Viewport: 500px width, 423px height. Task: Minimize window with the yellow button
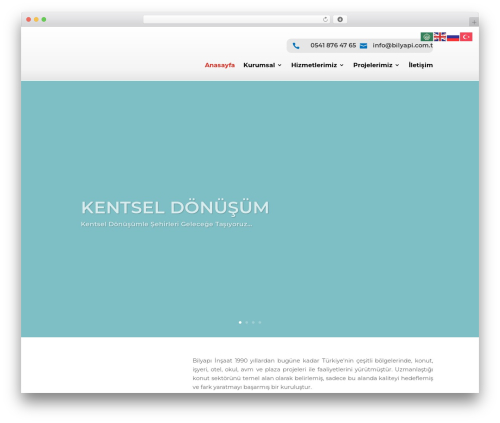[36, 19]
